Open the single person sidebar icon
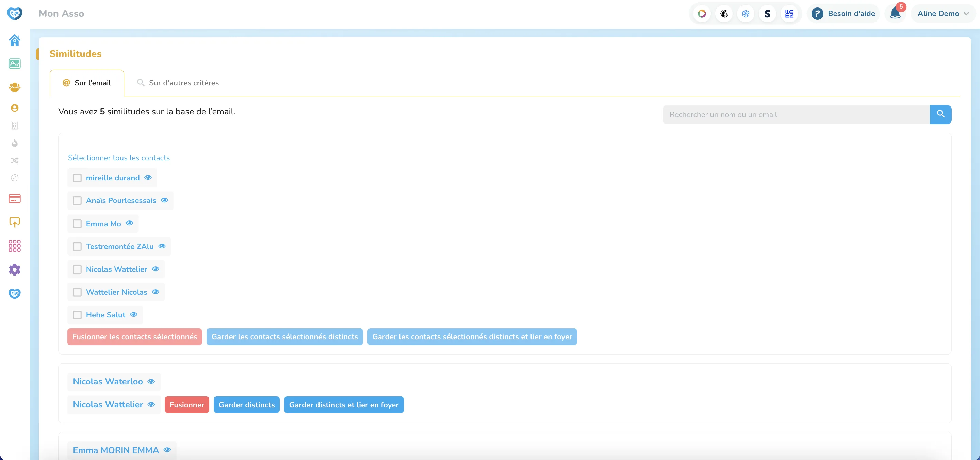Image resolution: width=980 pixels, height=460 pixels. 14,108
